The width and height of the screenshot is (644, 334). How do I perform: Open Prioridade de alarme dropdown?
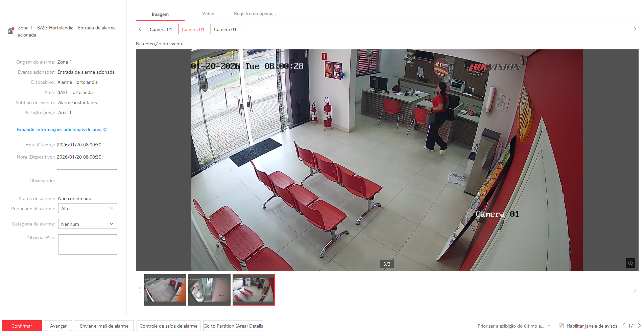click(88, 209)
